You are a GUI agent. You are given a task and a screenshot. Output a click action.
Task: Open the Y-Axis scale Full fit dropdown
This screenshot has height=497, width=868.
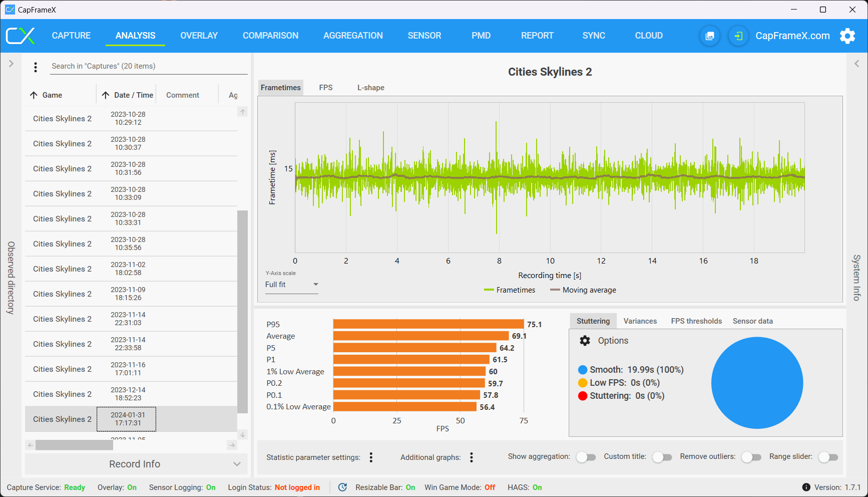click(x=292, y=285)
